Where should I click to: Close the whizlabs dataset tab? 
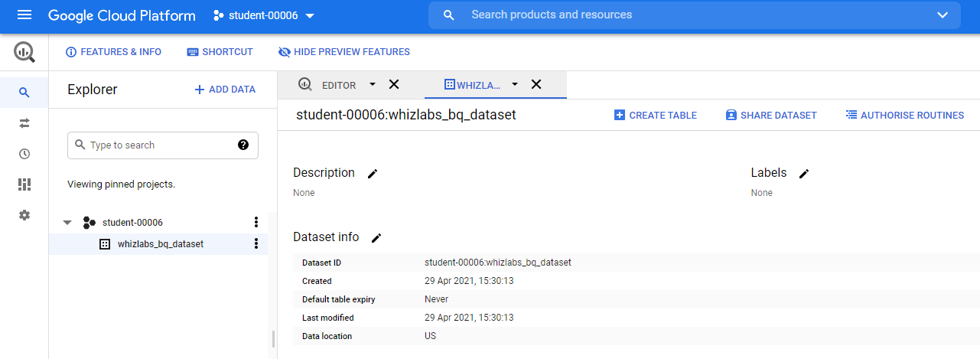pyautogui.click(x=536, y=84)
